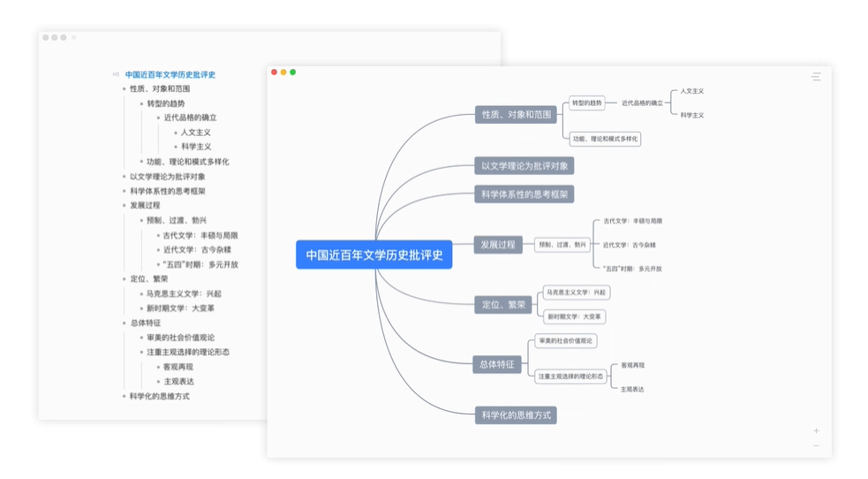Select mind map node 科学化的思维方式
This screenshot has width=868, height=479.
click(516, 415)
